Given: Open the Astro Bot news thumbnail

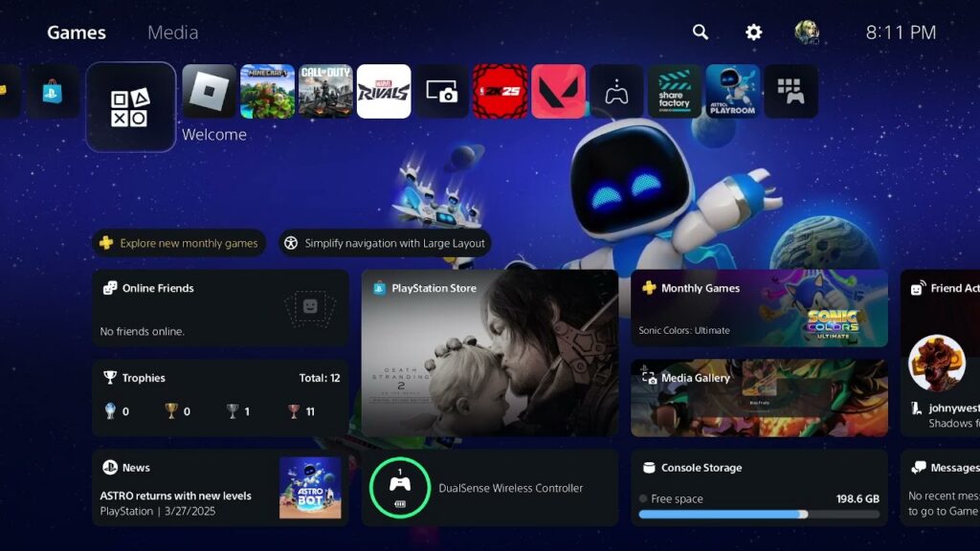Looking at the screenshot, I should (x=310, y=488).
